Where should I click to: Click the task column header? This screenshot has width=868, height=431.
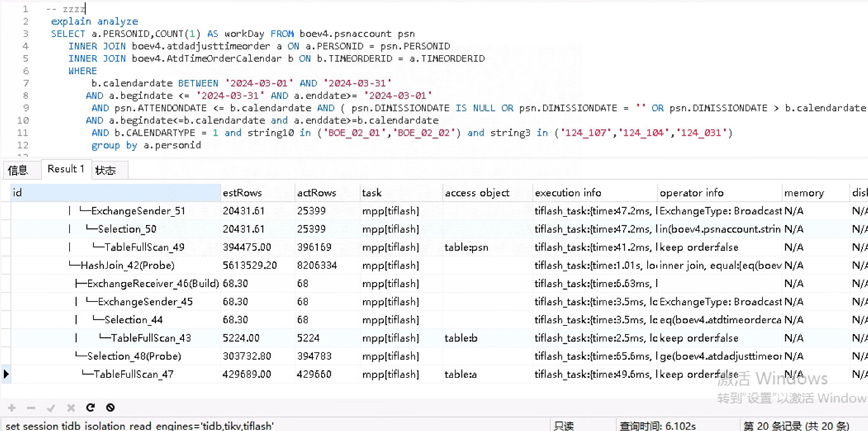tap(401, 193)
